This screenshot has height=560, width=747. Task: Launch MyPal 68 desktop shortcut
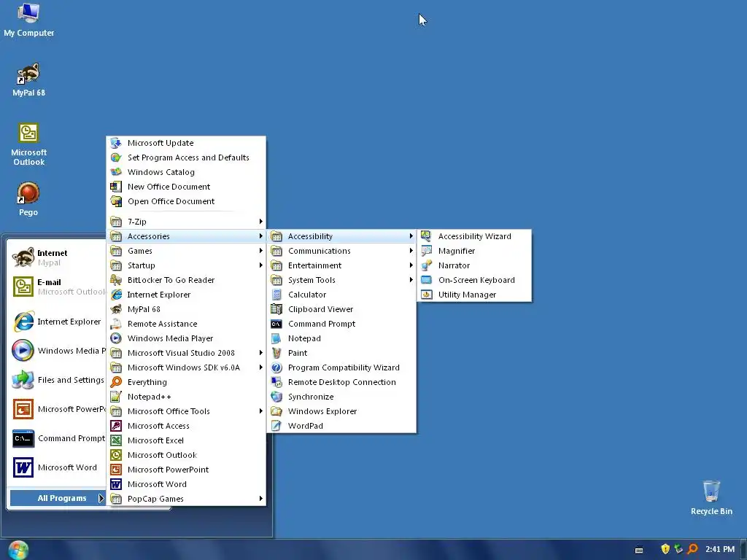[x=28, y=80]
